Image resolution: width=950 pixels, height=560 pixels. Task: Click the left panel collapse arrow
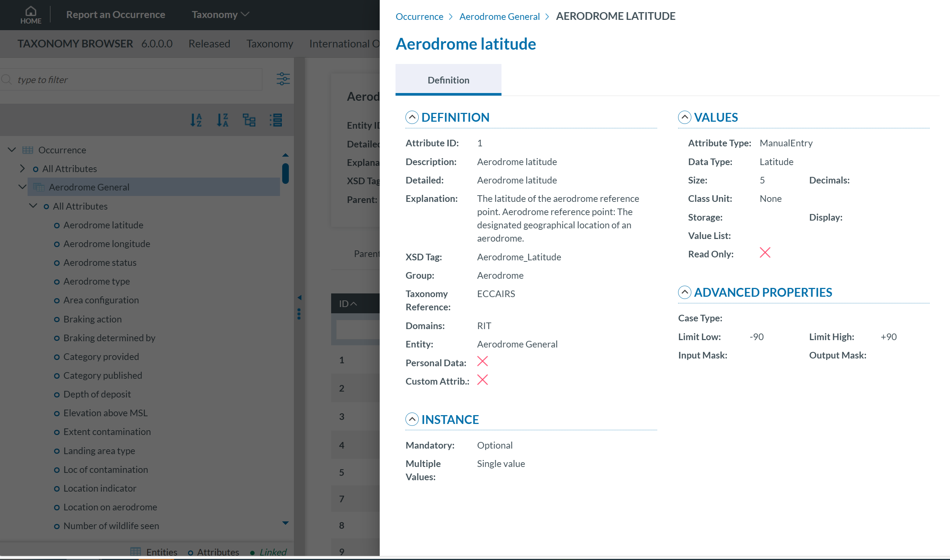299,298
